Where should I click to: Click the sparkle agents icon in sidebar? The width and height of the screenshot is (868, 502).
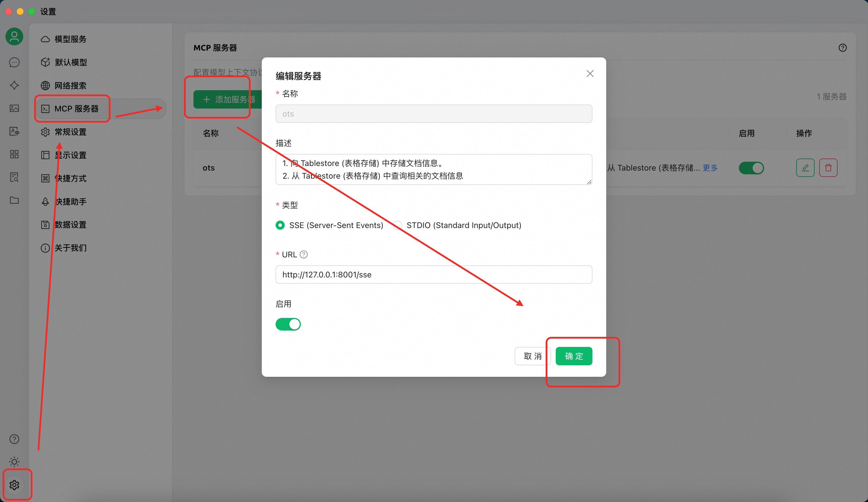click(x=14, y=85)
